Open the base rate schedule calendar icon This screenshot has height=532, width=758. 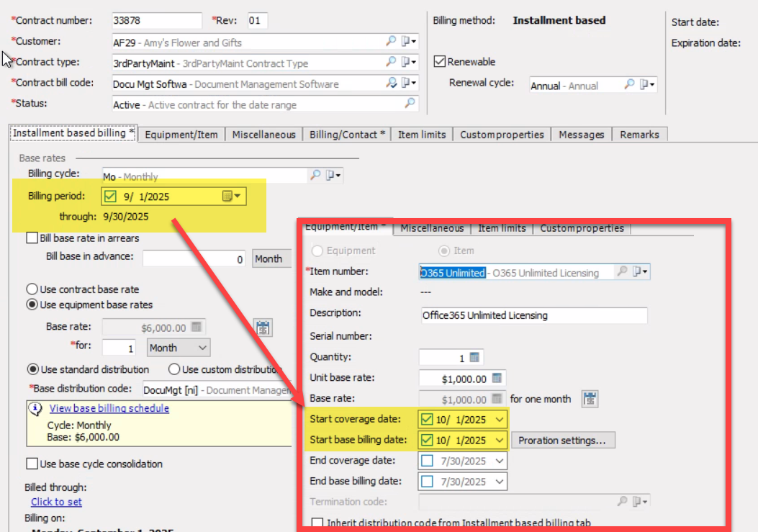pos(263,328)
